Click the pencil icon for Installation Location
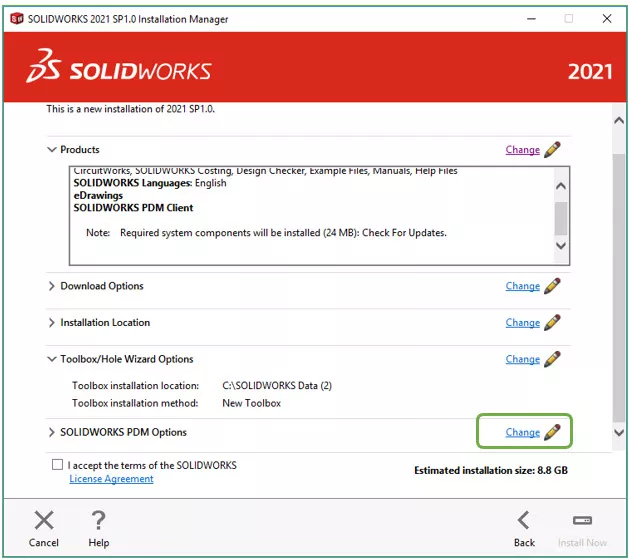 (552, 322)
